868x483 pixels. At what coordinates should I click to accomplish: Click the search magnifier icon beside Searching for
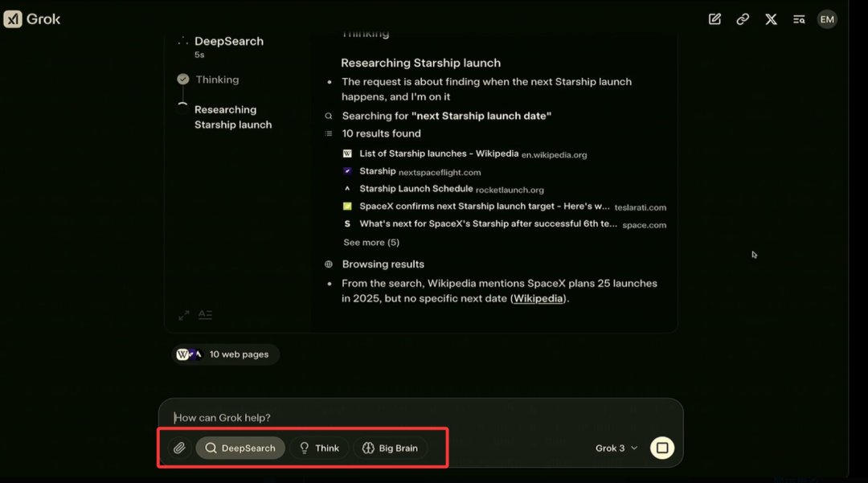329,117
